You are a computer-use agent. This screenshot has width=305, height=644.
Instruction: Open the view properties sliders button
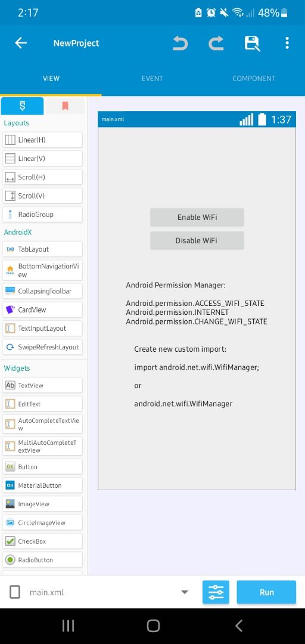click(x=216, y=592)
